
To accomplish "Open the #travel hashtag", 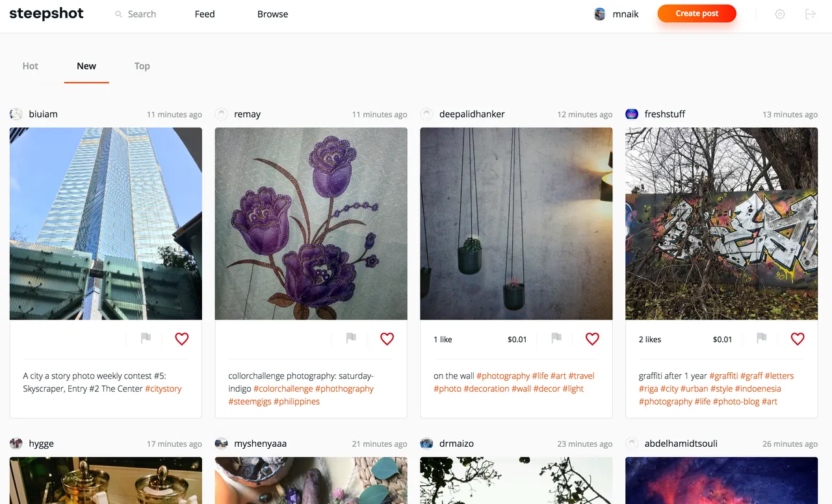I will coord(582,376).
